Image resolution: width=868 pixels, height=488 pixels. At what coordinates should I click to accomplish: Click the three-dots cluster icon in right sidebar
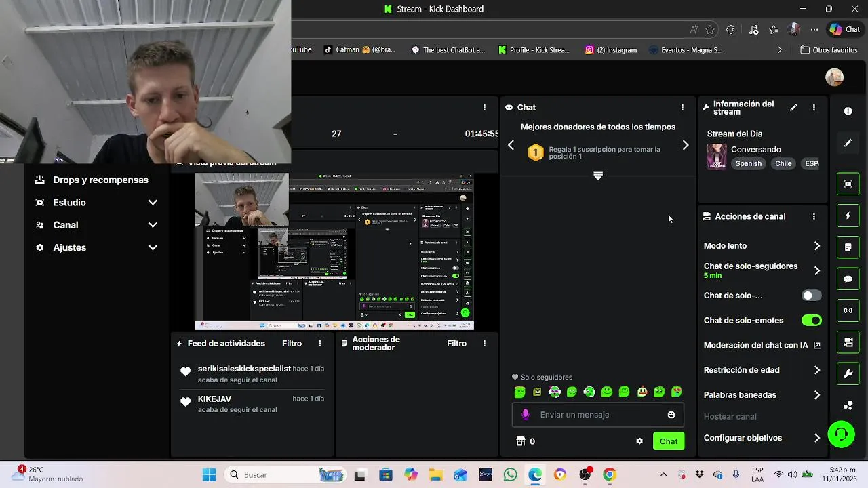(x=848, y=405)
